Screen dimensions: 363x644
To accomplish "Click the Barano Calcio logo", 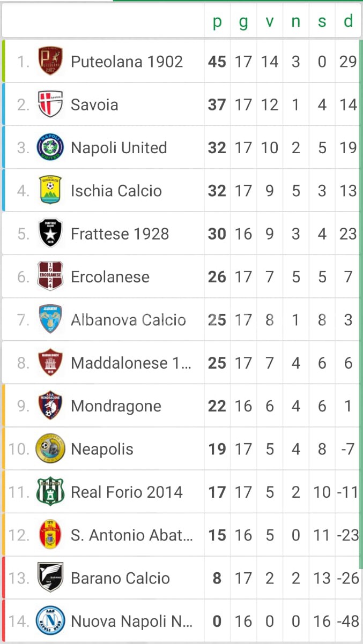I will coord(50,578).
